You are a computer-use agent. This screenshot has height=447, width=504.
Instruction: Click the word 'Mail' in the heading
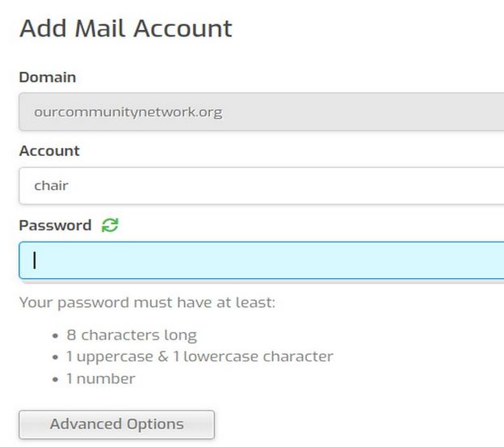pos(102,29)
